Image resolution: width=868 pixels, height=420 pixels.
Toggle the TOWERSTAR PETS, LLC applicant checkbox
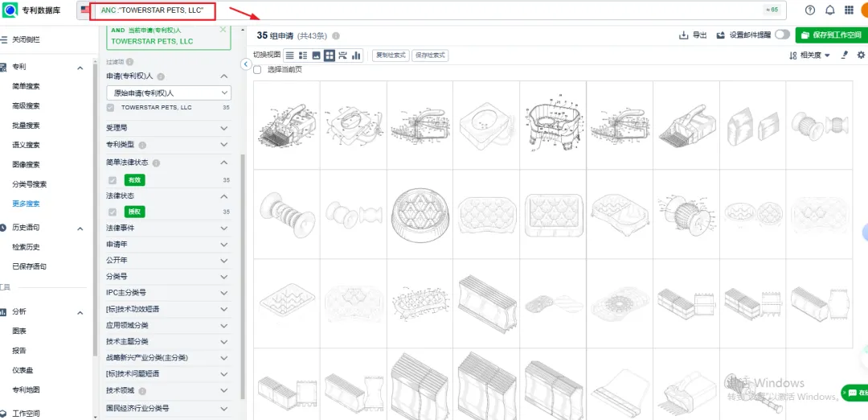[111, 108]
